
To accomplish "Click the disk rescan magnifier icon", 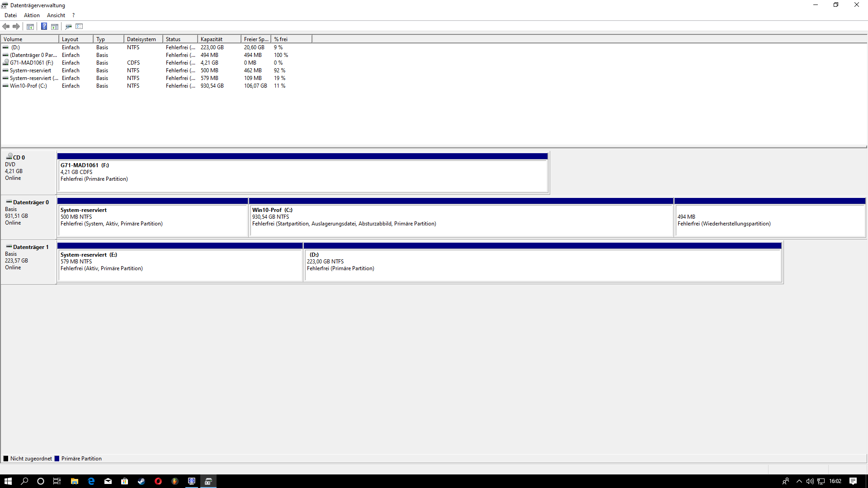I will tap(68, 26).
